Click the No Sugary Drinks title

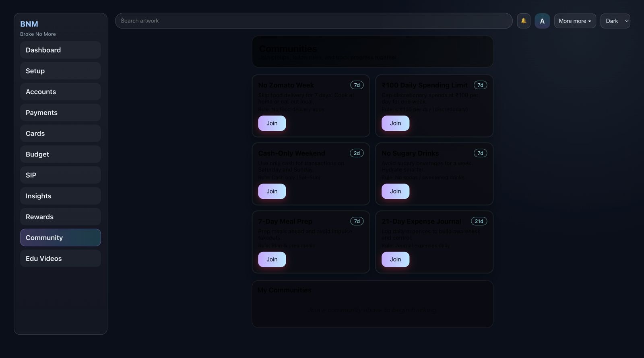[x=410, y=153]
